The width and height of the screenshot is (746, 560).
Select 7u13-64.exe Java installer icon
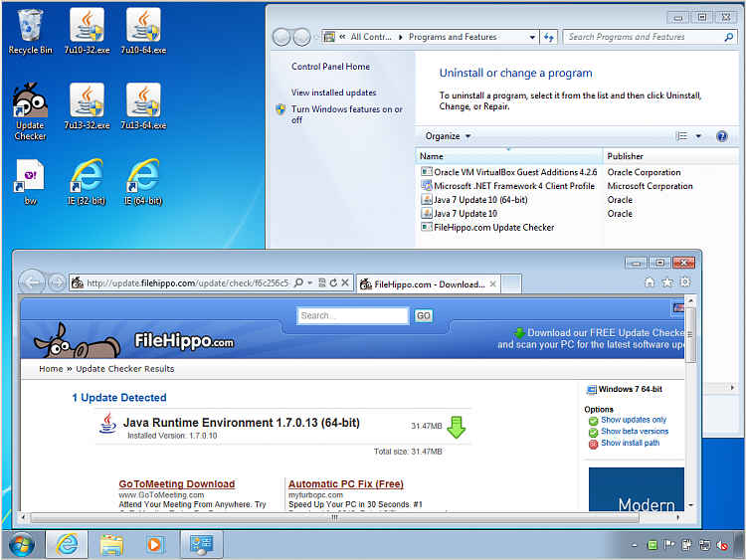tap(143, 106)
